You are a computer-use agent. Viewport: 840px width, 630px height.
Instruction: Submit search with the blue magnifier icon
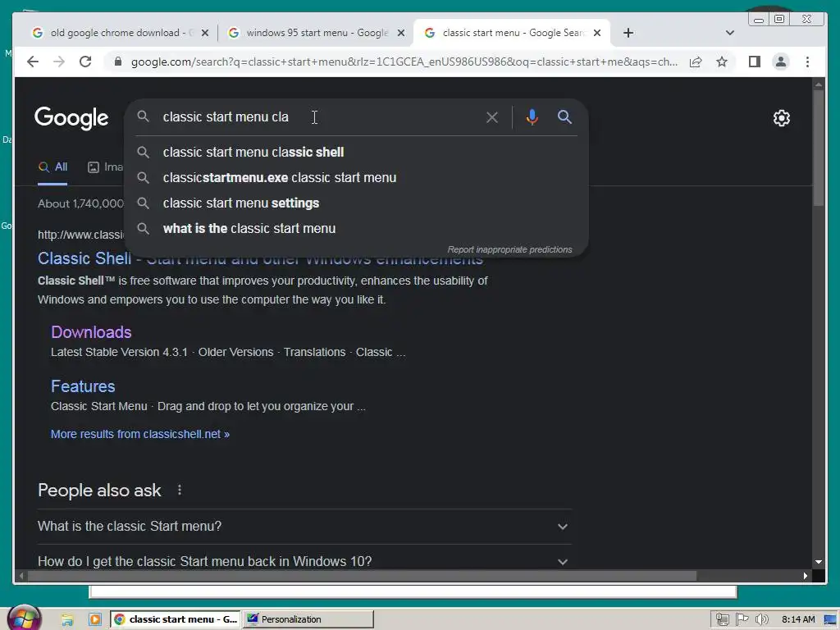point(564,116)
